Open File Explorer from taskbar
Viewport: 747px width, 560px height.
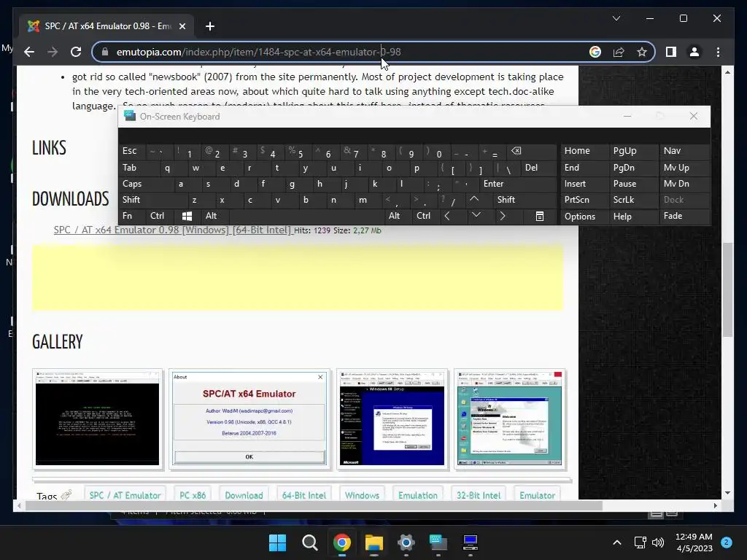pyautogui.click(x=374, y=542)
